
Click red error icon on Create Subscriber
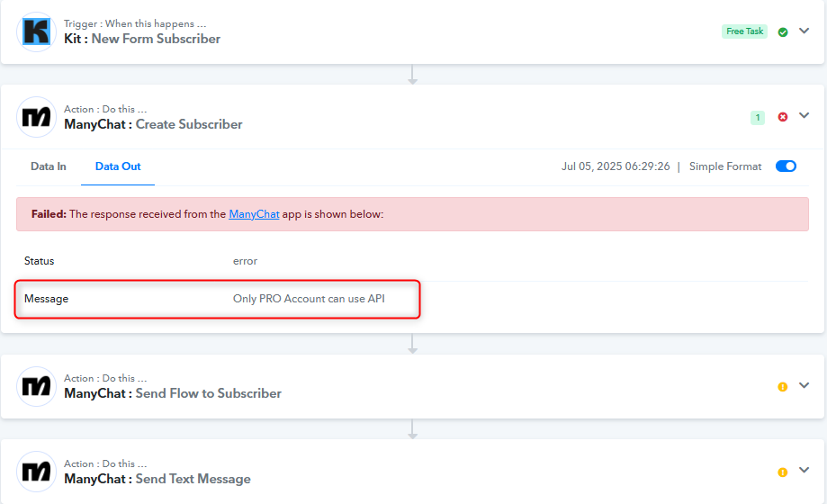pos(783,117)
